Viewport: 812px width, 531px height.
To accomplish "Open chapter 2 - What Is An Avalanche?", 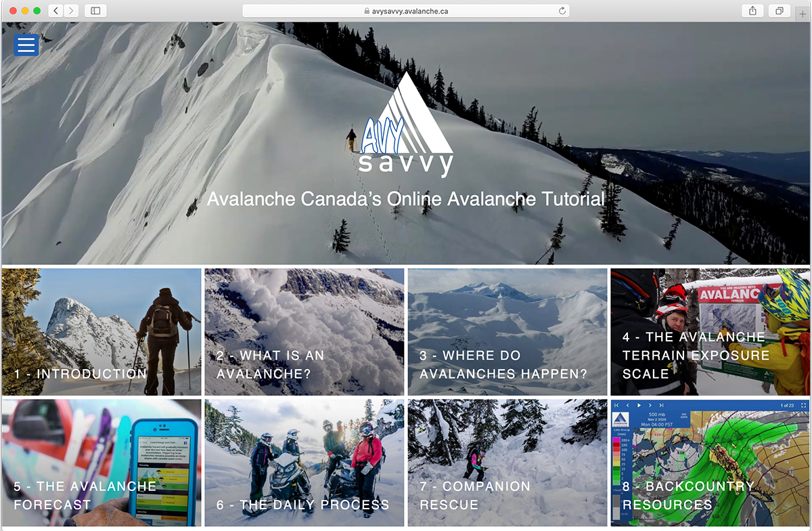I will coord(304,332).
